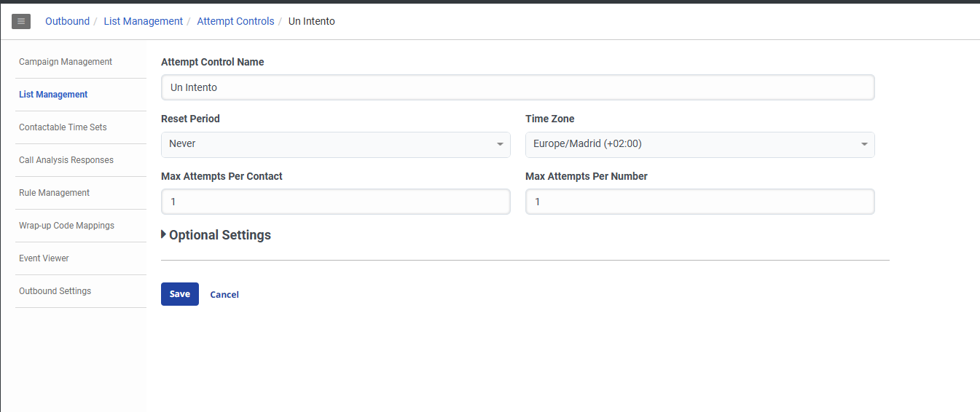
Task: Open Wrap-up Code Mappings sidebar item
Action: pyautogui.click(x=66, y=226)
